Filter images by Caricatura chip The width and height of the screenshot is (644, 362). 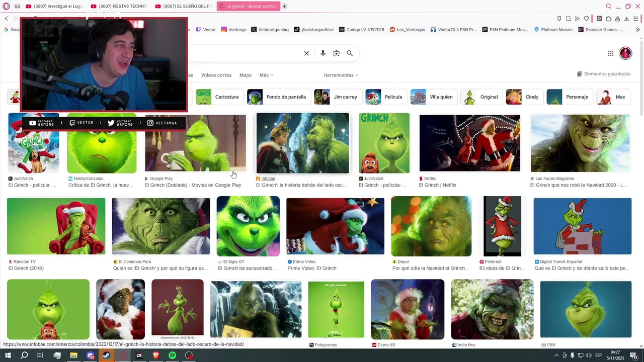tap(219, 97)
